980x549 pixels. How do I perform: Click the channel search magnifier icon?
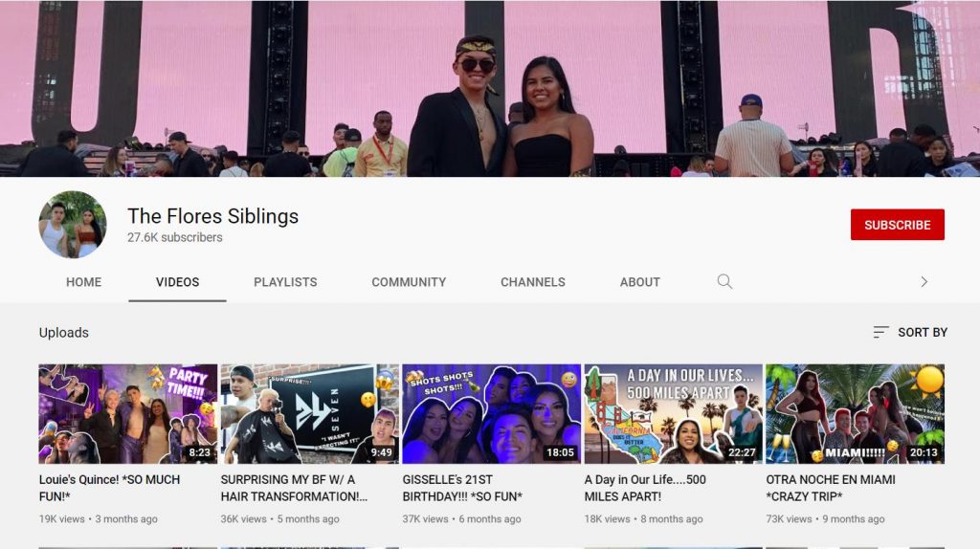pos(724,281)
